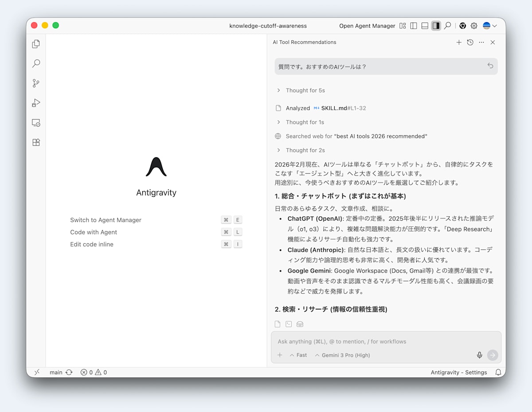The width and height of the screenshot is (532, 412).
Task: Click the file icon below the response
Action: coord(278,324)
